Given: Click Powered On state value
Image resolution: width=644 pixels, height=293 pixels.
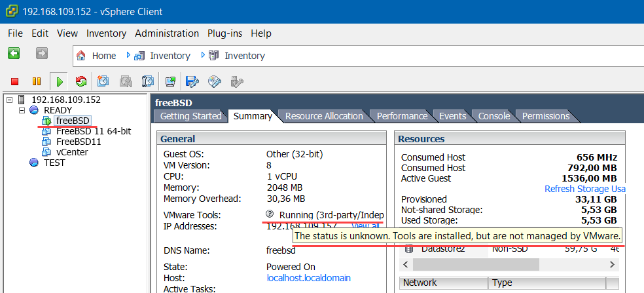Looking at the screenshot, I should 291,267.
